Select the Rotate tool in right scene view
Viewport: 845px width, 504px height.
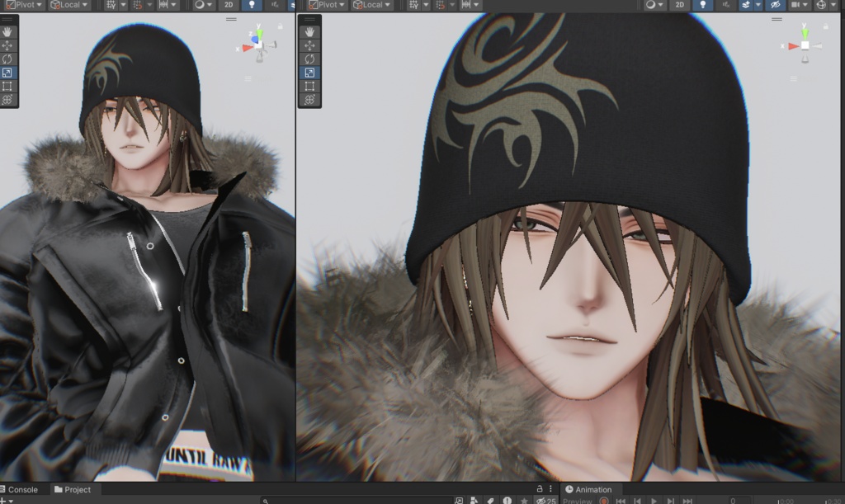tap(309, 59)
